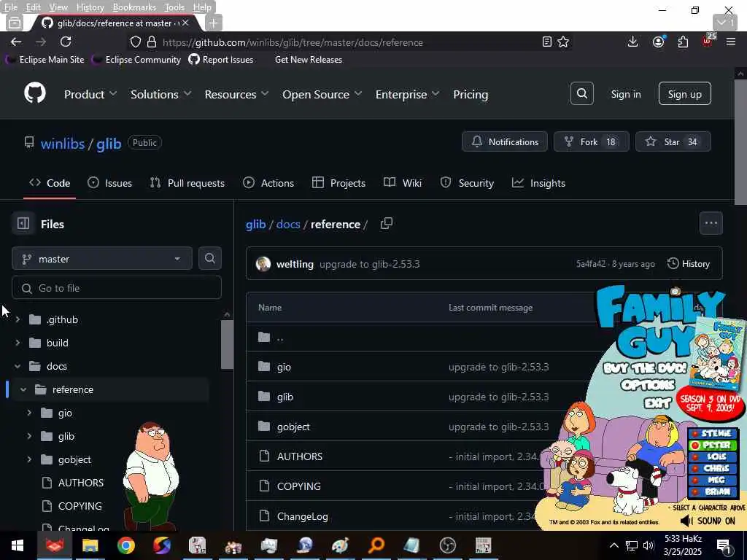This screenshot has height=560, width=747.
Task: Click the taskbar volume icon
Action: 649,545
